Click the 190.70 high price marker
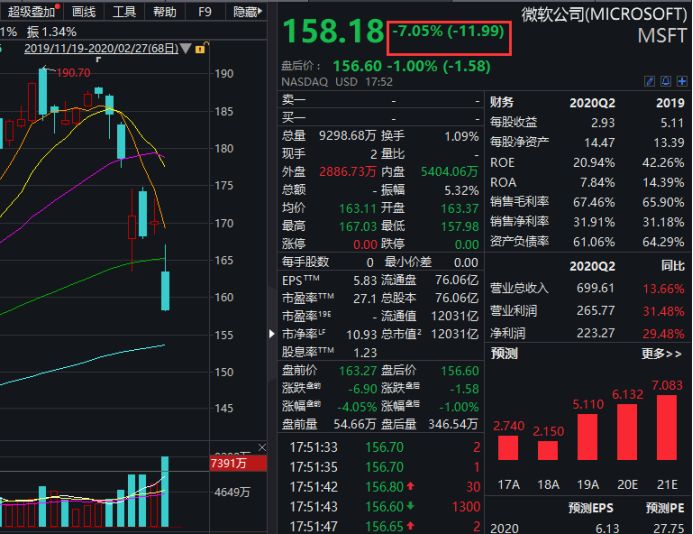Viewport: 693px width, 534px height. (x=73, y=73)
